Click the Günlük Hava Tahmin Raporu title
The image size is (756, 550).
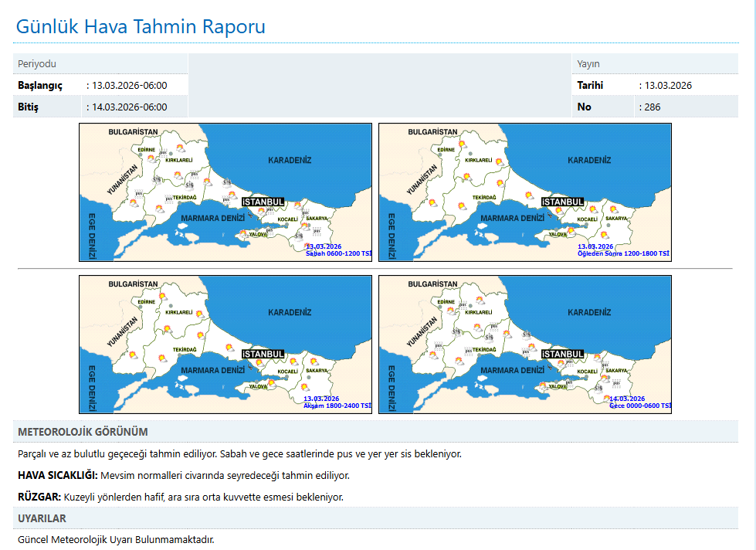141,26
